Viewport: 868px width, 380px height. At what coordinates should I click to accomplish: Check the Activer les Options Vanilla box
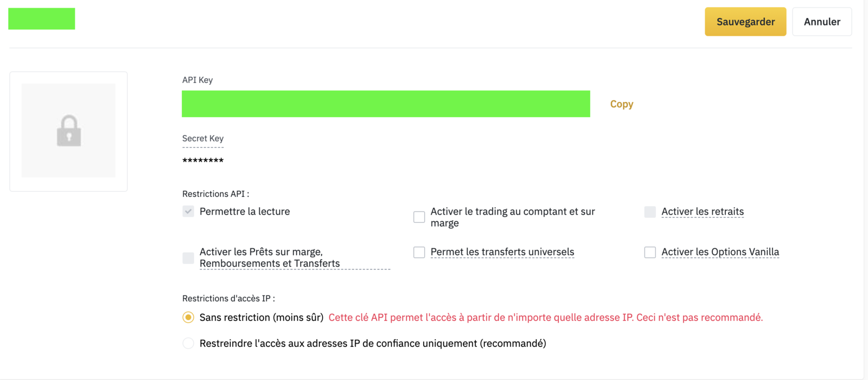point(650,252)
